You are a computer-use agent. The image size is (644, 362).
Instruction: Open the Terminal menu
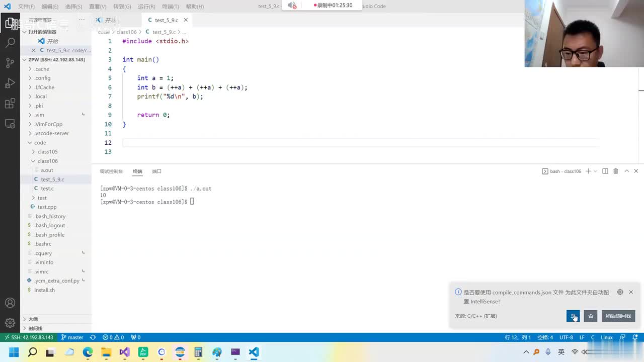(x=171, y=7)
